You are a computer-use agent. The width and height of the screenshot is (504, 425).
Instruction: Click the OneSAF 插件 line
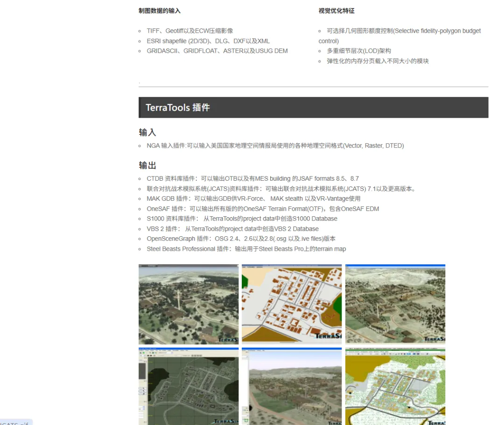point(263,209)
